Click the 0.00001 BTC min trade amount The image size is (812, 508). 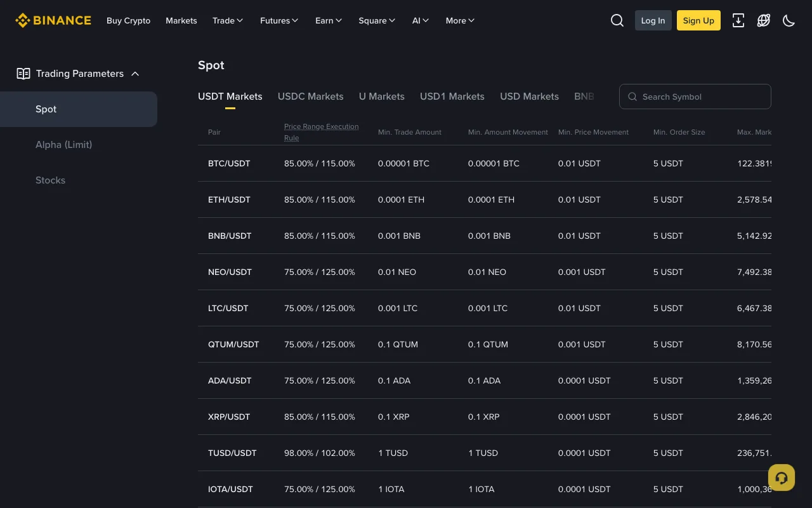tap(403, 163)
